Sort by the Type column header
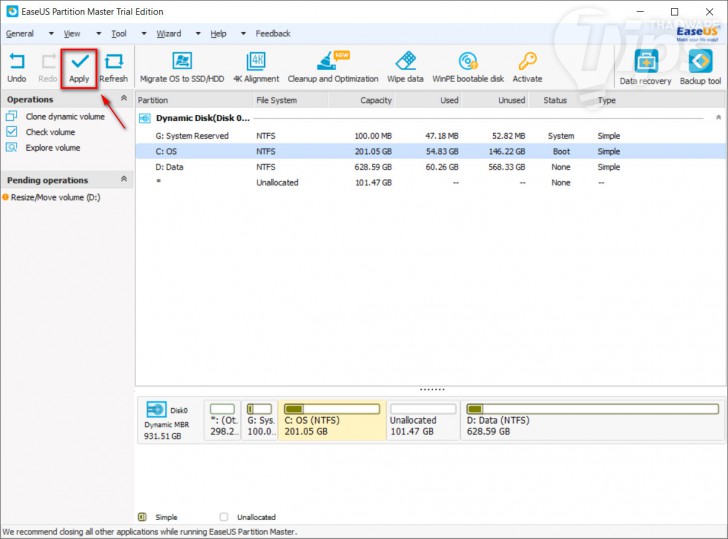Screen dimensions: 728x539 click(606, 100)
